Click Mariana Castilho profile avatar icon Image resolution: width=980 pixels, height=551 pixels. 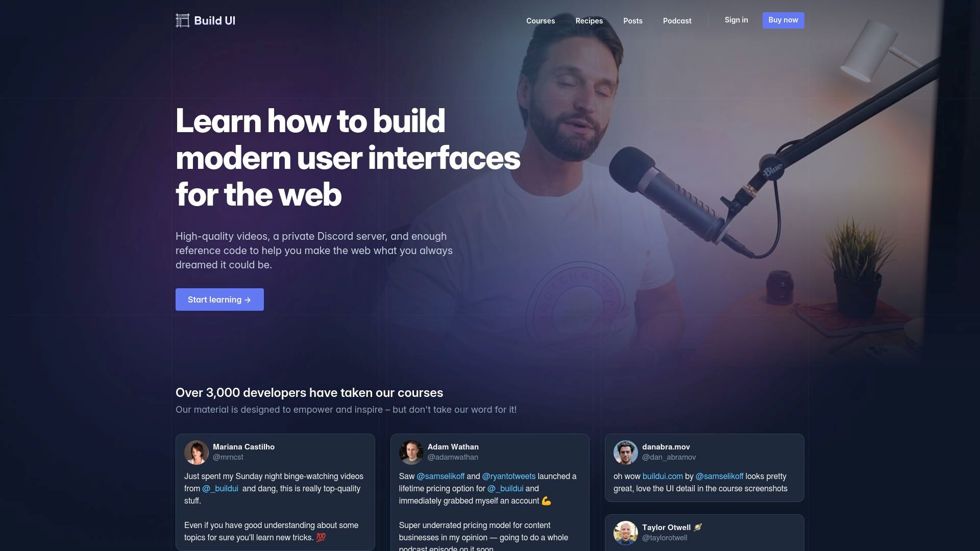(x=196, y=452)
